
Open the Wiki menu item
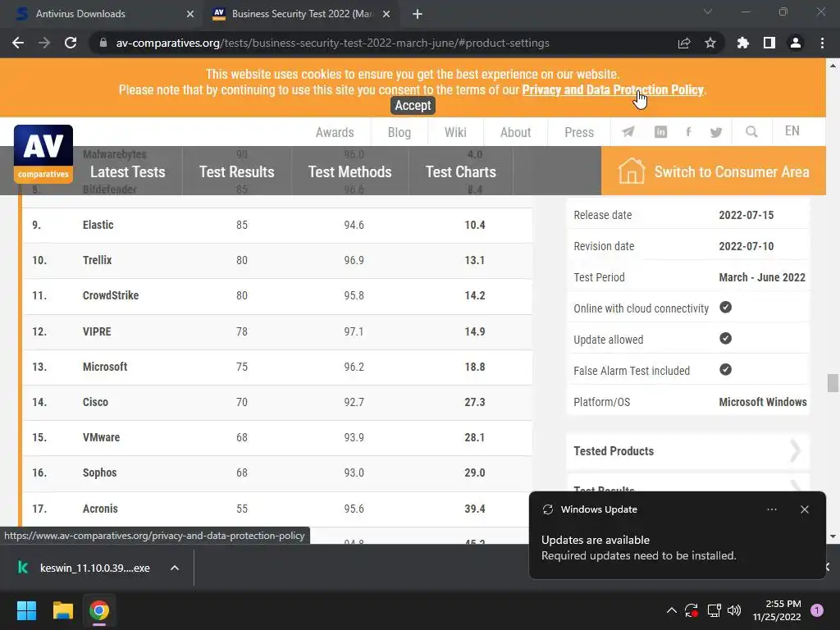point(455,132)
